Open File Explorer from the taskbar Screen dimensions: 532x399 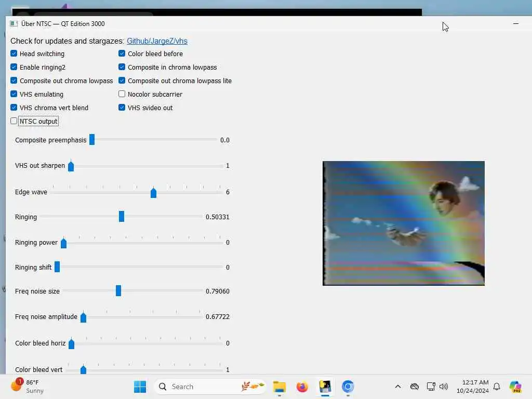point(279,387)
